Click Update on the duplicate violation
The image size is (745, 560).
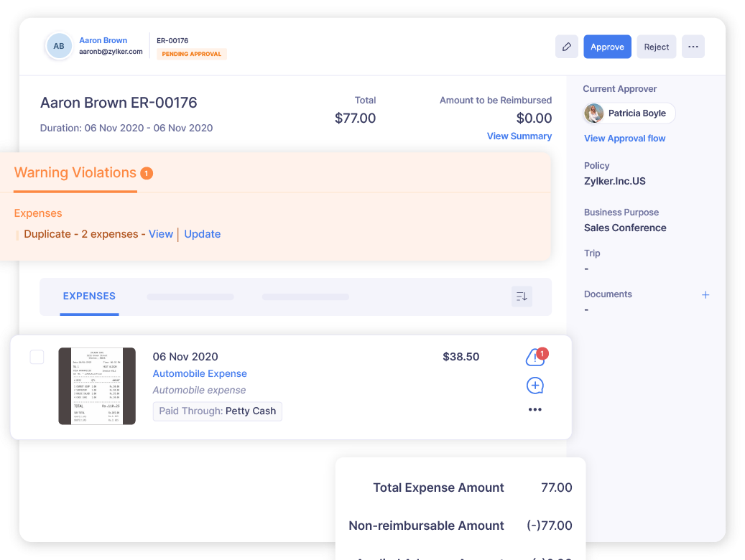(202, 234)
